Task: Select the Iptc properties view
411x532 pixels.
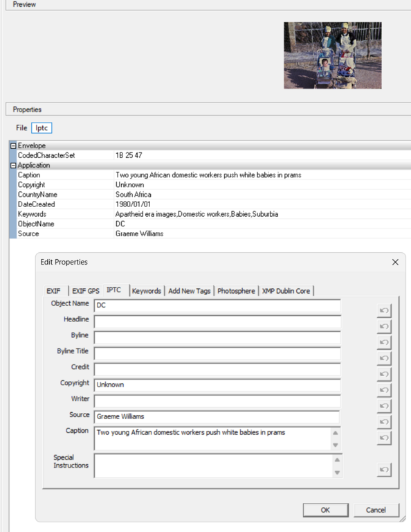Action: [x=42, y=128]
